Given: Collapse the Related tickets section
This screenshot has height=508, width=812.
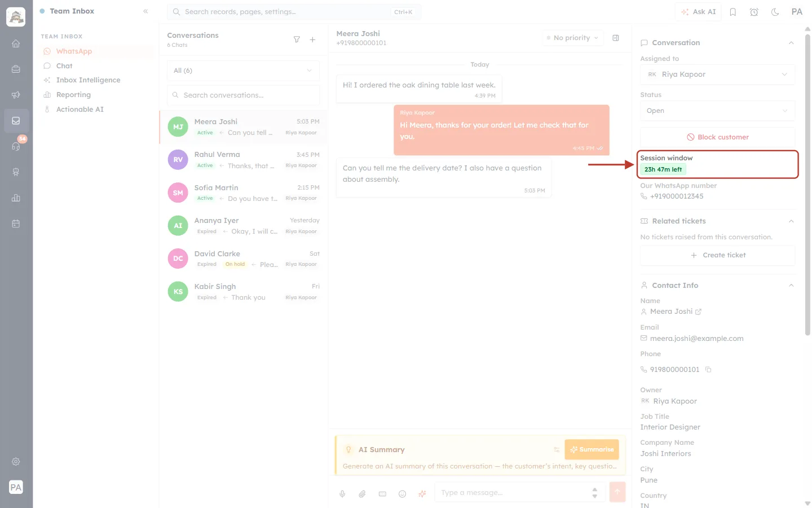Looking at the screenshot, I should click(x=791, y=221).
